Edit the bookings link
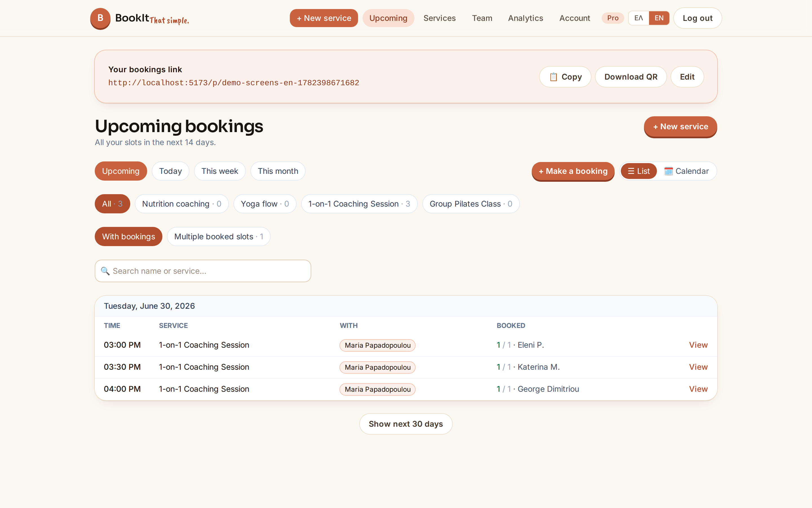812x508 pixels. [687, 77]
